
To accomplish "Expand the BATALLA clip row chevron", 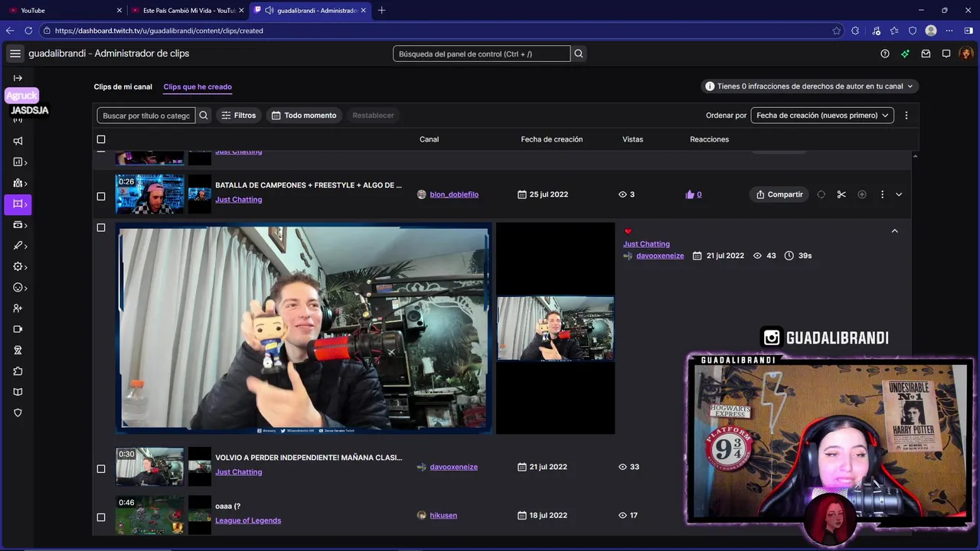I will point(899,194).
